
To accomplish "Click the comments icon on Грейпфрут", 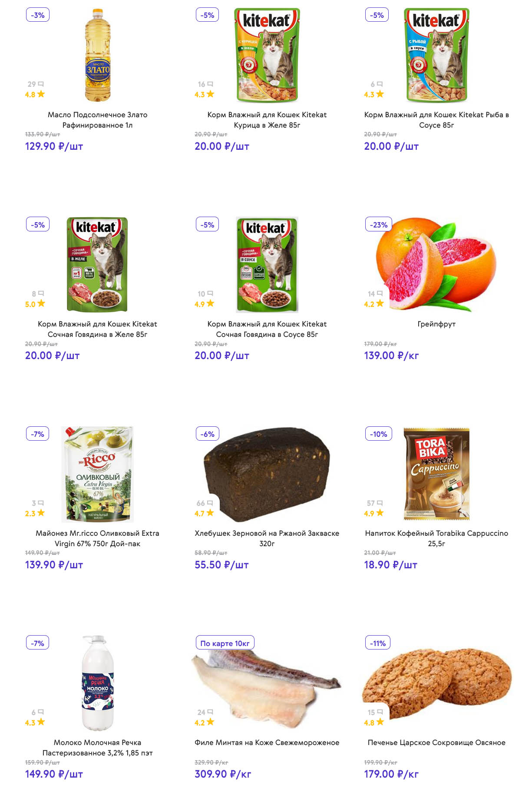I will pos(380,293).
